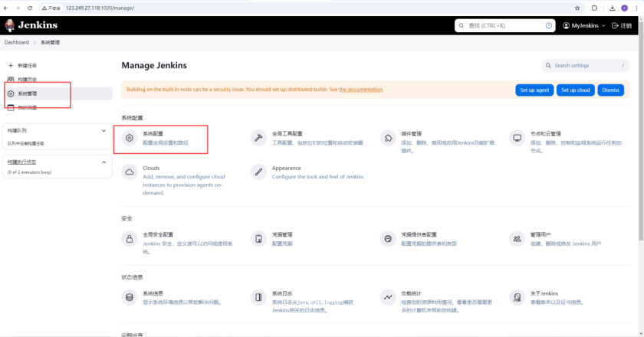Open the browser three-dot menu
The height and width of the screenshot is (337, 644).
[x=636, y=8]
